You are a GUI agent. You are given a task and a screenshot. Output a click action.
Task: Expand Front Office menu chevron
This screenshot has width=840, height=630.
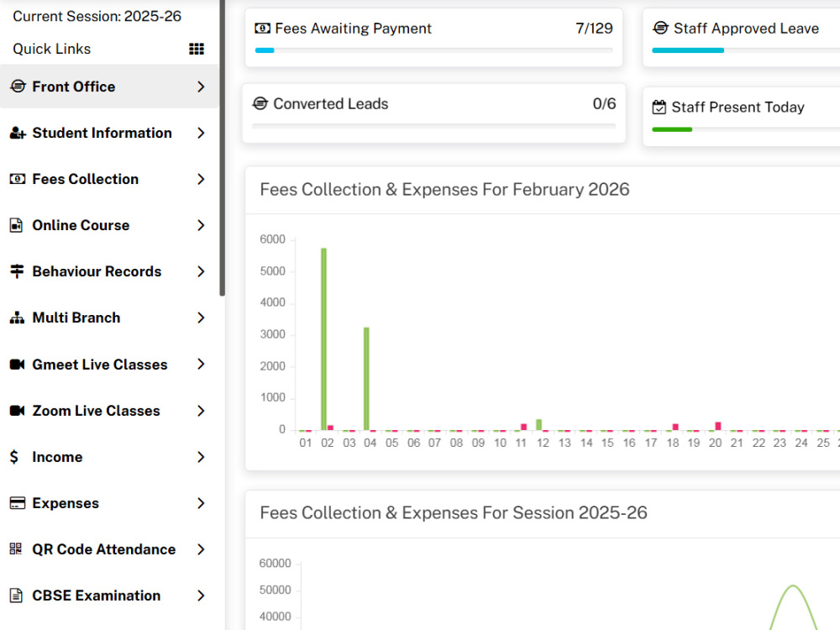coord(201,87)
